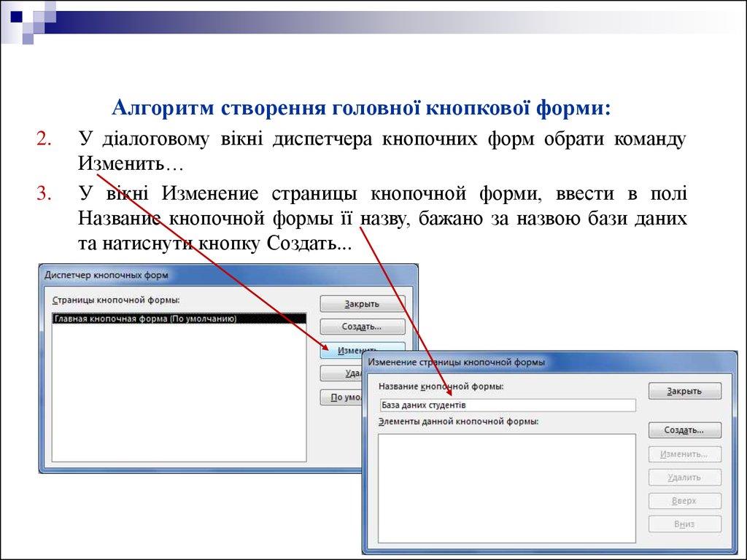This screenshot has height=560, width=747.
Task: Click the Страницы кнопочной формы label
Action: coord(115,299)
